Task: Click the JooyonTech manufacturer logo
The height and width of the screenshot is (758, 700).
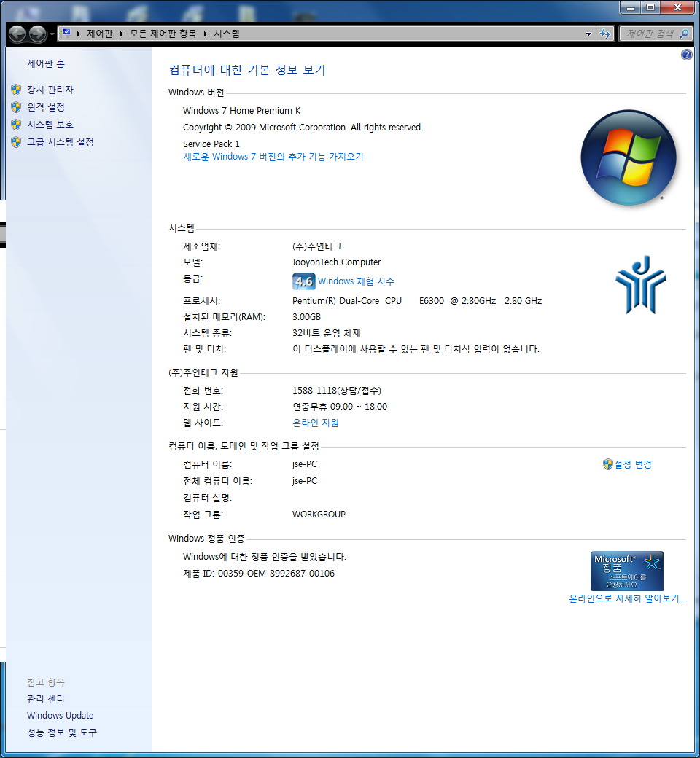Action: click(x=640, y=284)
